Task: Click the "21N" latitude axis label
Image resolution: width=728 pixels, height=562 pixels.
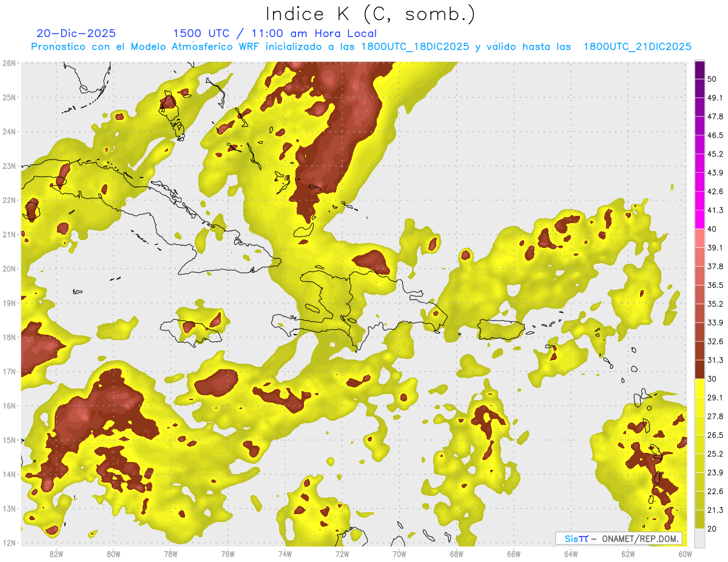Action: 10,234
